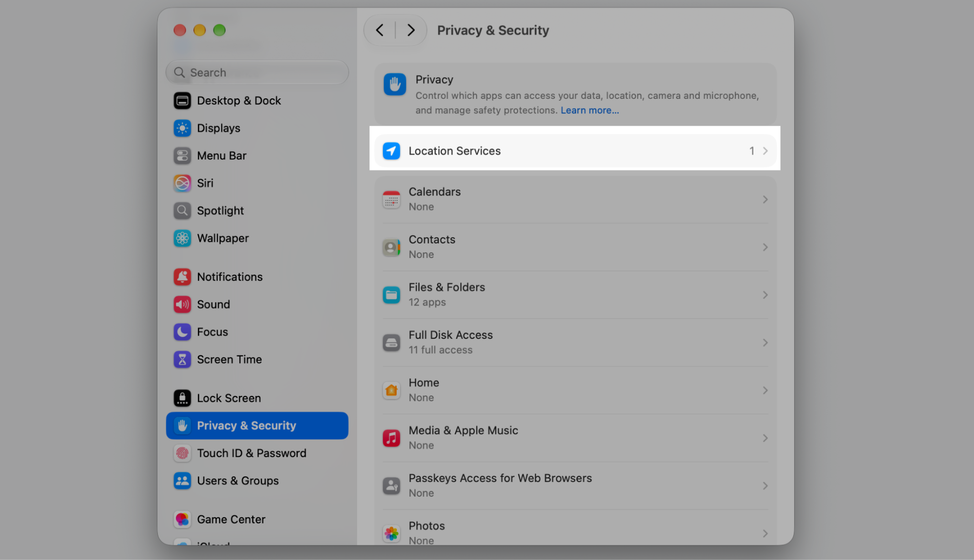Open Passkeys Access for Web Browsers

575,486
